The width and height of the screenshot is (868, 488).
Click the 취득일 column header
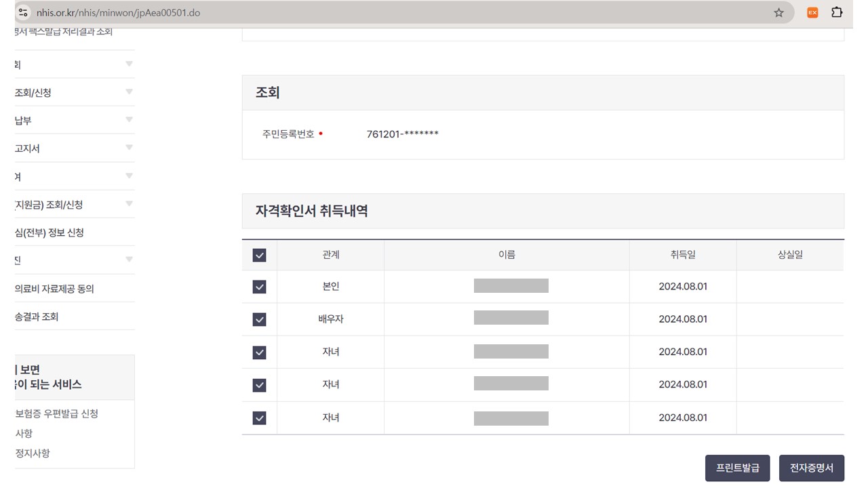coord(683,255)
